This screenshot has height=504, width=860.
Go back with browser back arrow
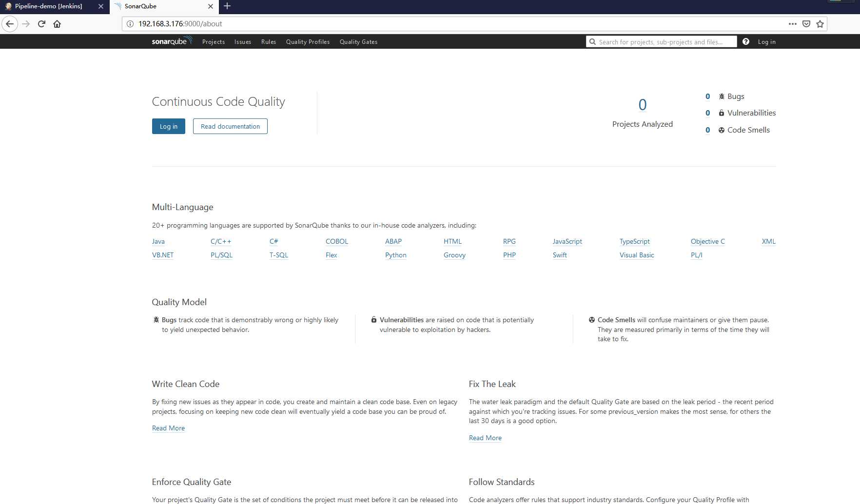(10, 24)
